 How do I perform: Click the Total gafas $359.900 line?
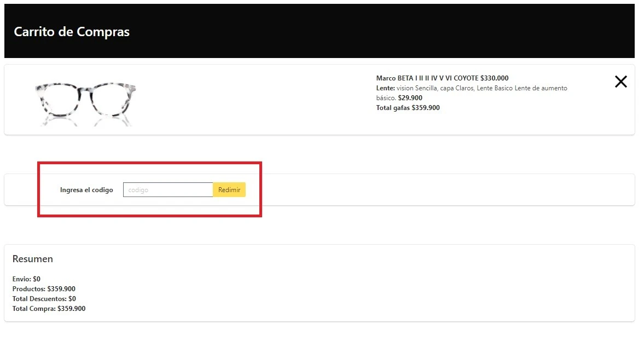tap(408, 108)
